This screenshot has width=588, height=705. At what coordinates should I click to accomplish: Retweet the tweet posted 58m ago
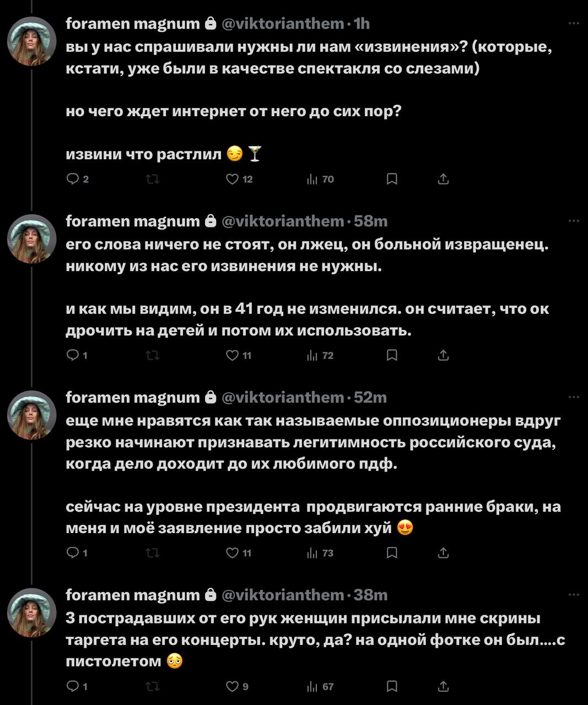click(153, 356)
